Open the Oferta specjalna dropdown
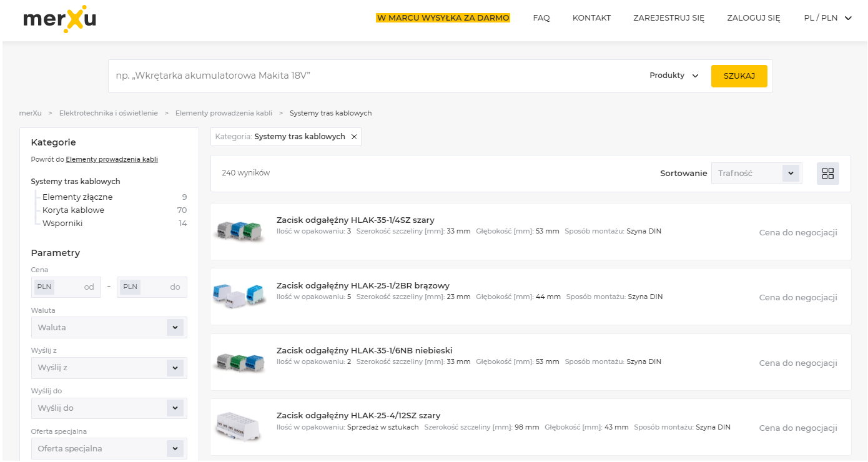Viewport: 868px width, 462px height. pyautogui.click(x=109, y=448)
